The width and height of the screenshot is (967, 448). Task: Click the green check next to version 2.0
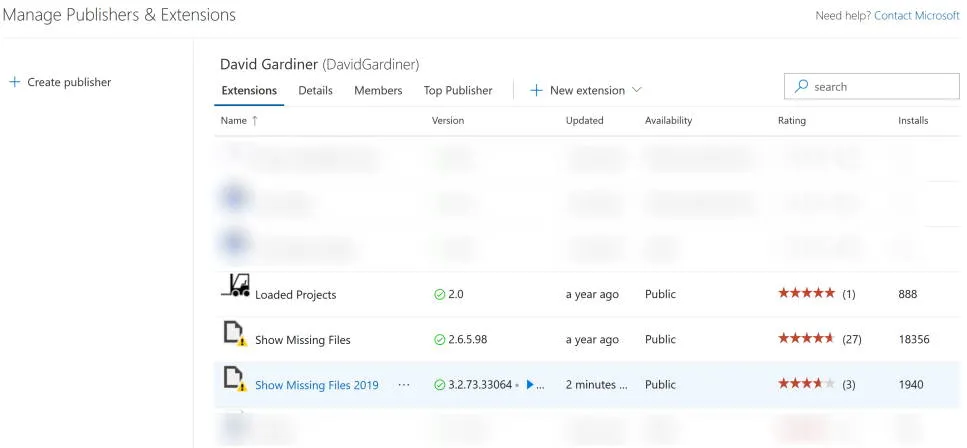tap(439, 295)
